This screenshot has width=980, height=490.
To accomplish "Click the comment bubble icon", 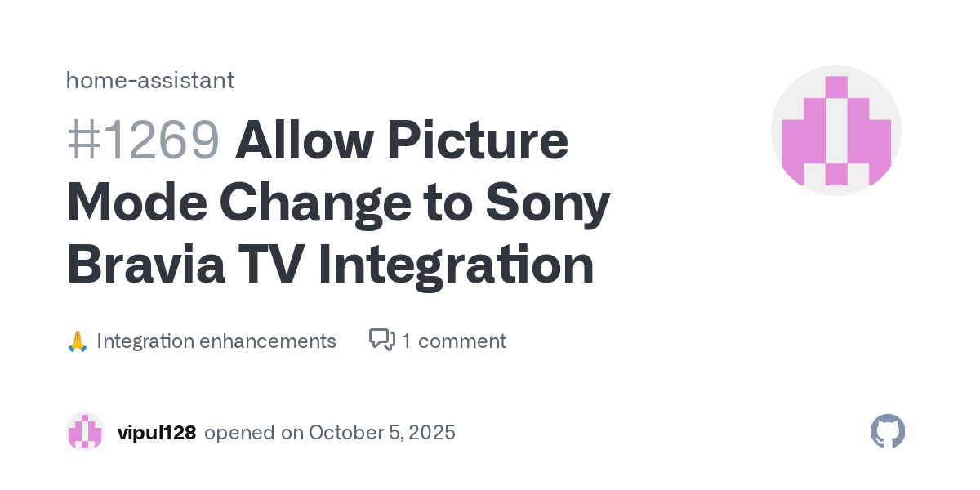I will 381,340.
